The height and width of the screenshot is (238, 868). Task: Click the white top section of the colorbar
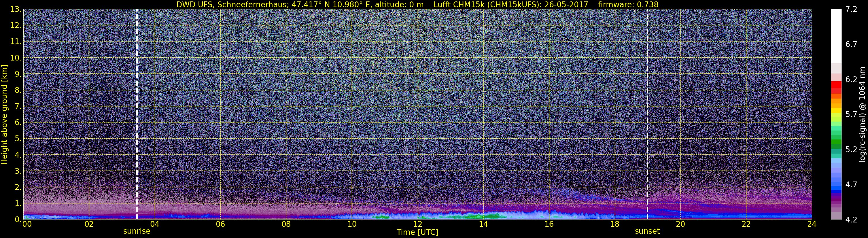(836, 36)
